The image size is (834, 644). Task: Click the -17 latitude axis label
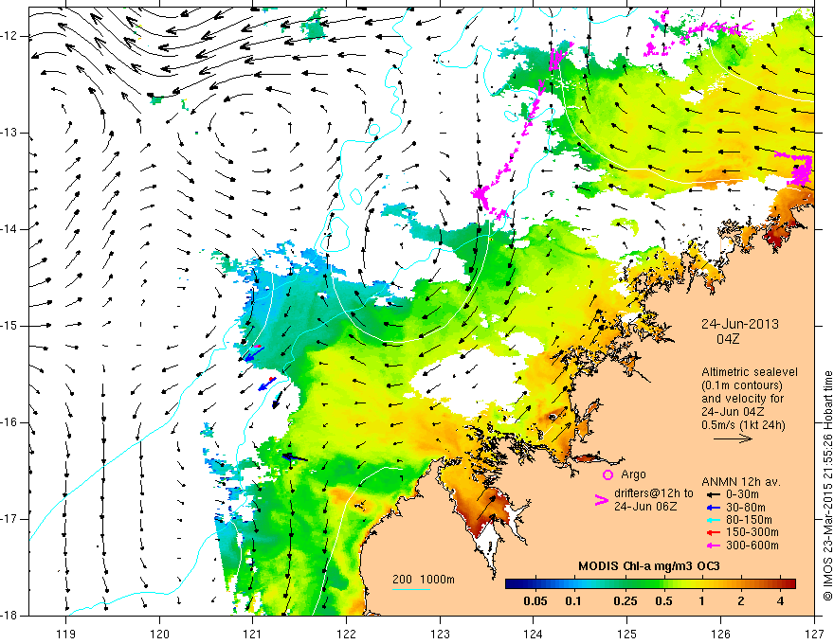[x=9, y=519]
